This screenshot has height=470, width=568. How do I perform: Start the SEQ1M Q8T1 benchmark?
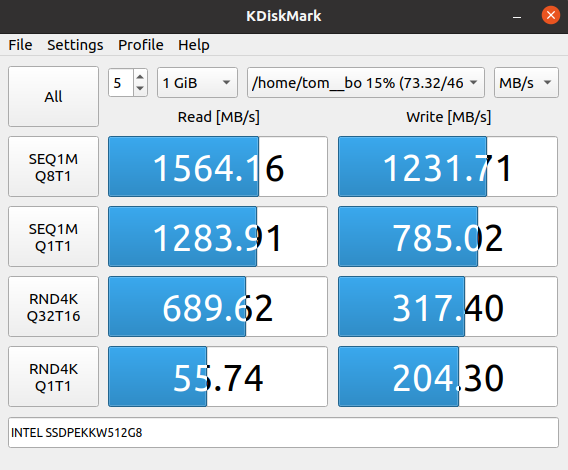(54, 167)
